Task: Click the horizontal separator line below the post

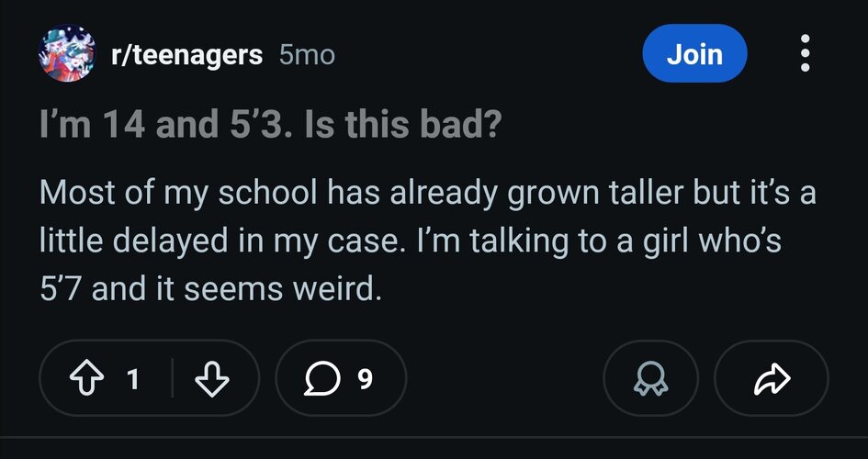Action: coord(434,437)
